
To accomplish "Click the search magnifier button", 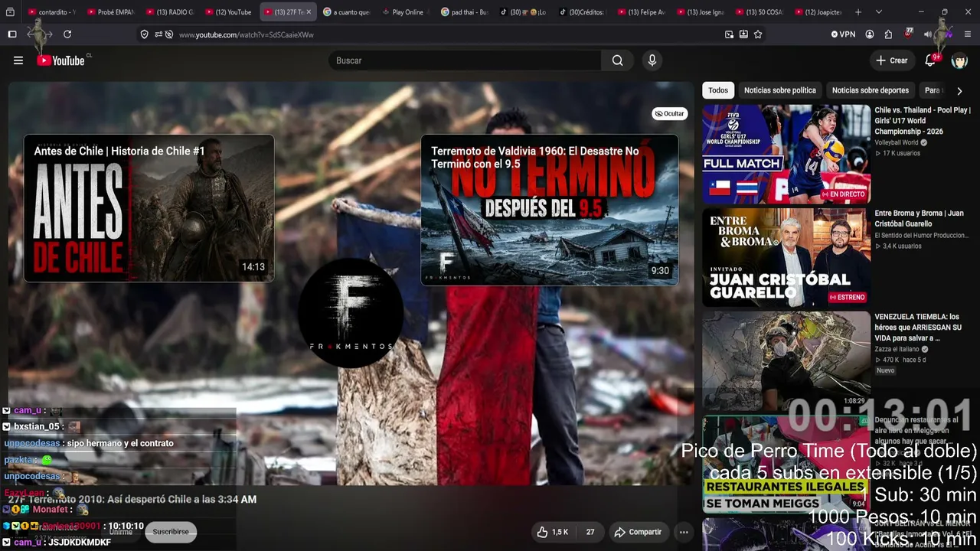I will click(x=618, y=60).
